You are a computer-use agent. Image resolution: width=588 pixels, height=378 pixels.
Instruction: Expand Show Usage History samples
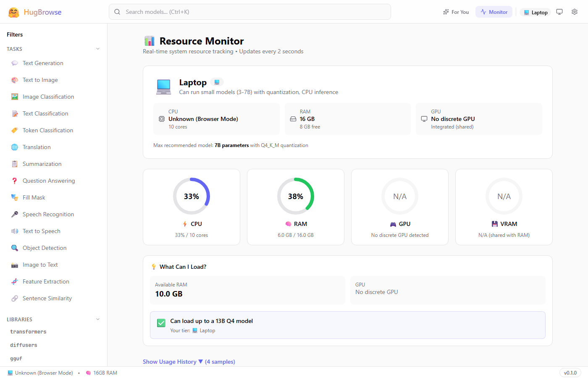(x=189, y=362)
